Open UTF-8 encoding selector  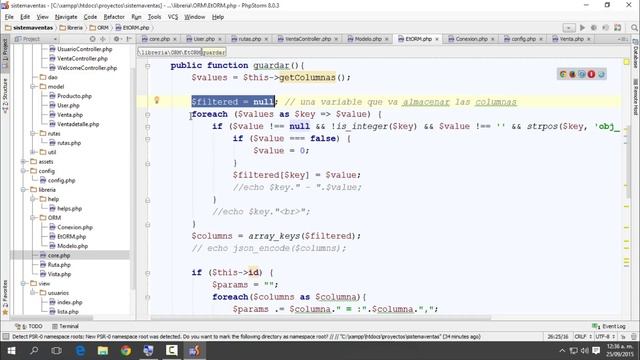605,337
